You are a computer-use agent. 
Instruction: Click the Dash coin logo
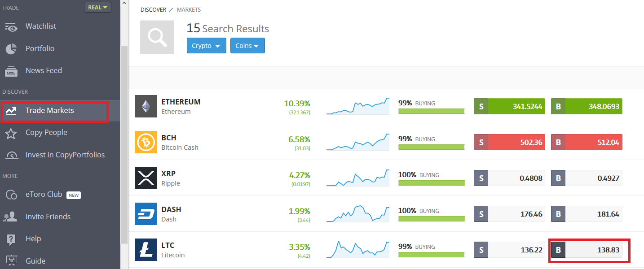click(x=146, y=214)
